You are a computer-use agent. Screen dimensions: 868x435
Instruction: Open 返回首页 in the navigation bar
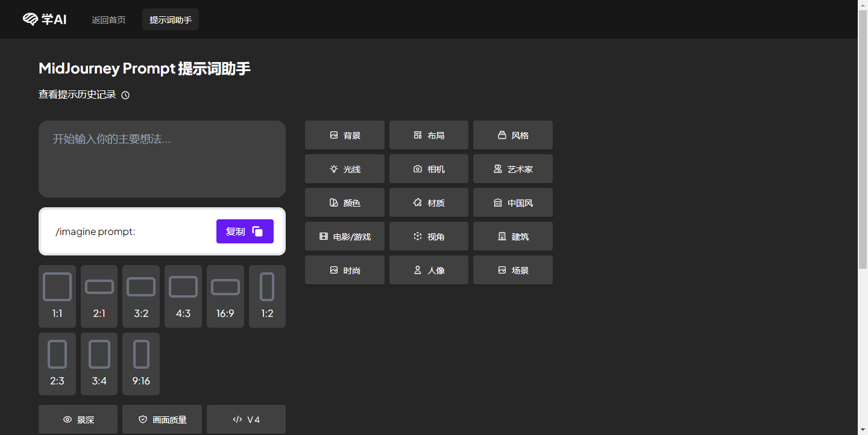coord(108,20)
